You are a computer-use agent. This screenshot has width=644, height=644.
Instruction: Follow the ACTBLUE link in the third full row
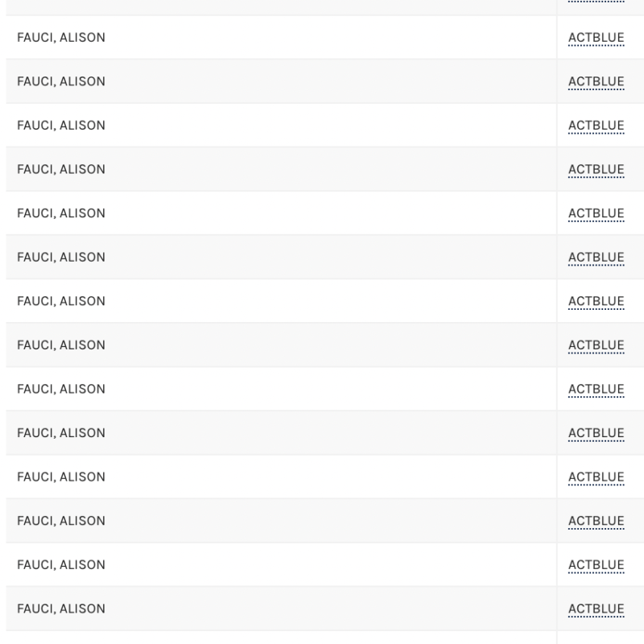[596, 126]
